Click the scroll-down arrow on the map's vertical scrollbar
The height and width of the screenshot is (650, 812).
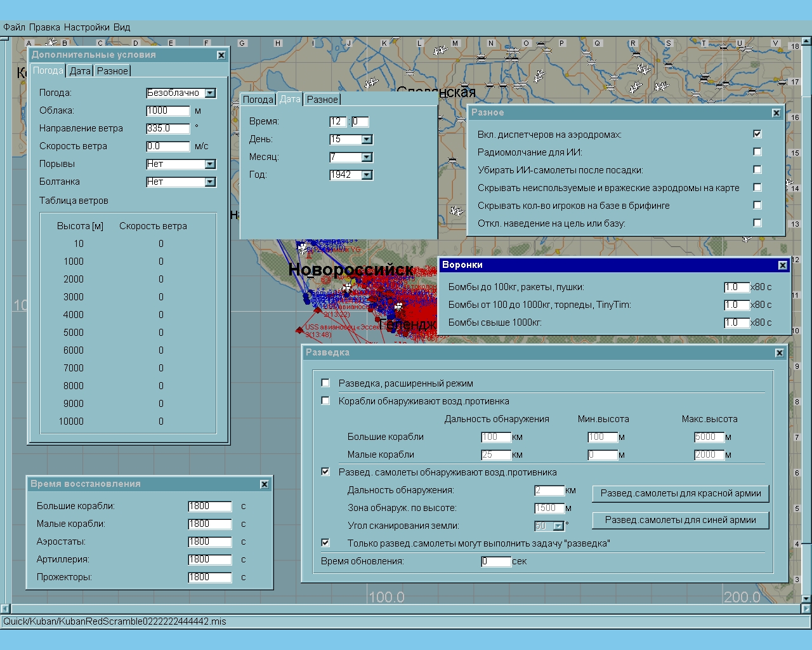tap(806, 599)
